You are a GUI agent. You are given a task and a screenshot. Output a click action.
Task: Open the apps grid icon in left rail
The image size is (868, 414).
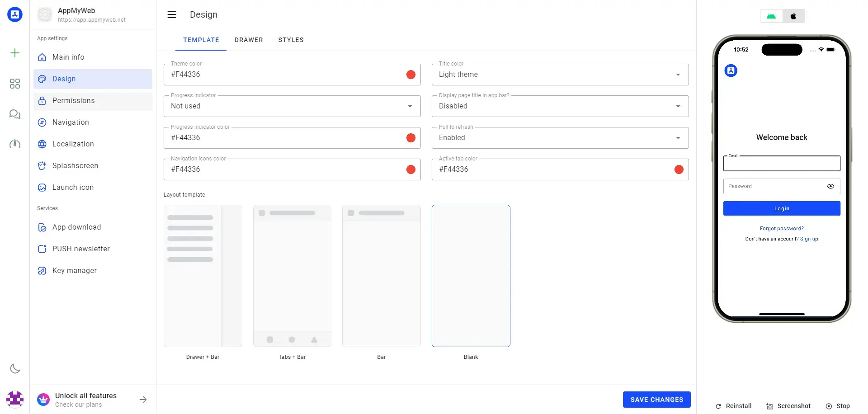[15, 84]
